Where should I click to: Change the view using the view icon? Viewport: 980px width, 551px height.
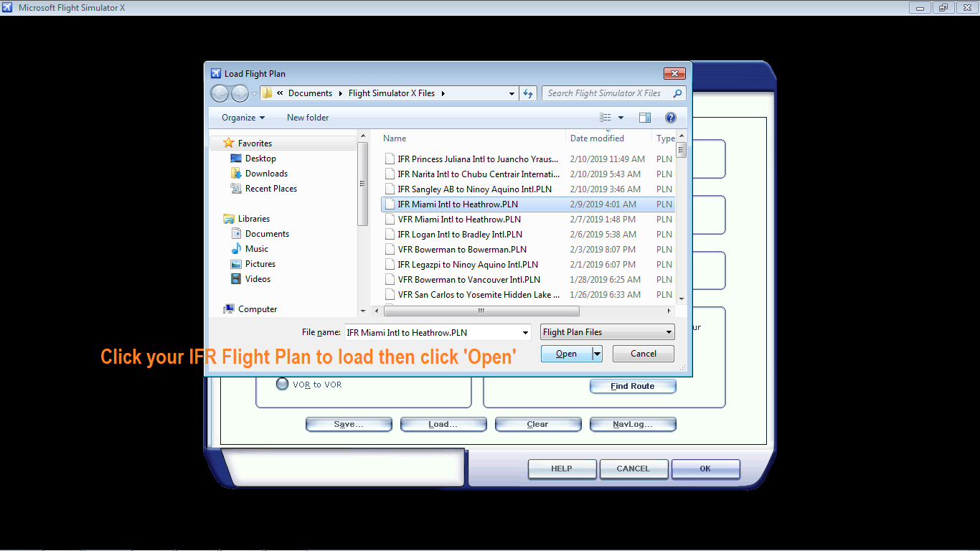click(606, 118)
